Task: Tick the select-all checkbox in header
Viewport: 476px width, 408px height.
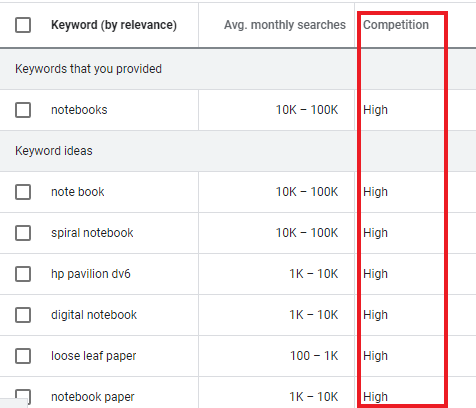Action: tap(23, 25)
